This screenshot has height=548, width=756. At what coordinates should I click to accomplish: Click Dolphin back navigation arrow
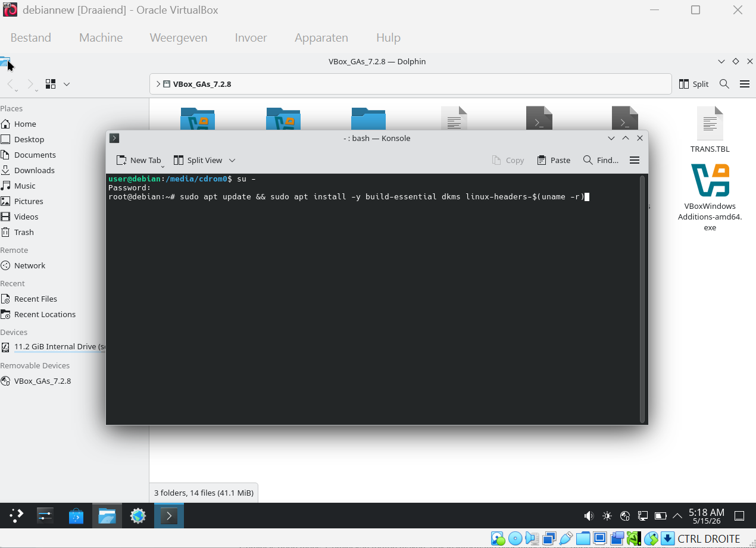[11, 84]
